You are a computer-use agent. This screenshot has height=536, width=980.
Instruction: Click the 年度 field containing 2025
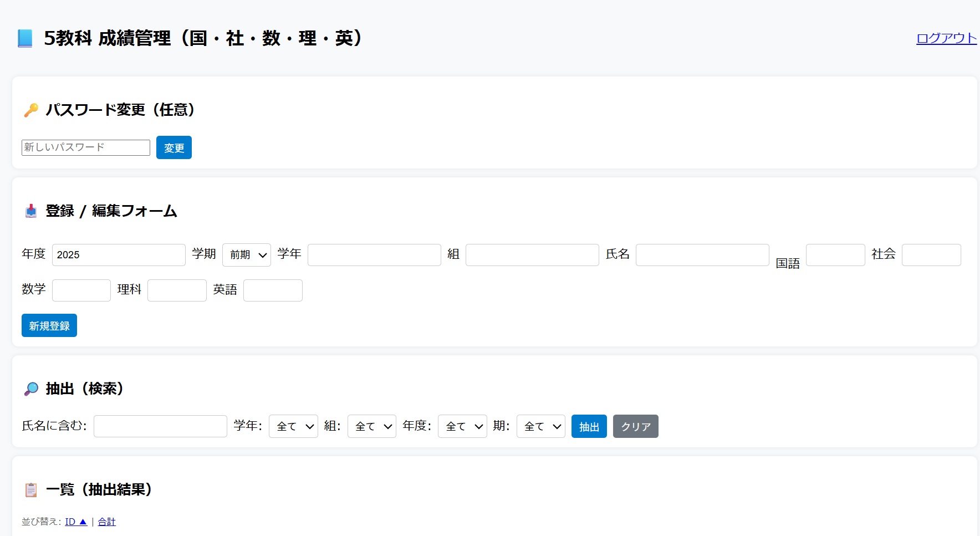119,255
